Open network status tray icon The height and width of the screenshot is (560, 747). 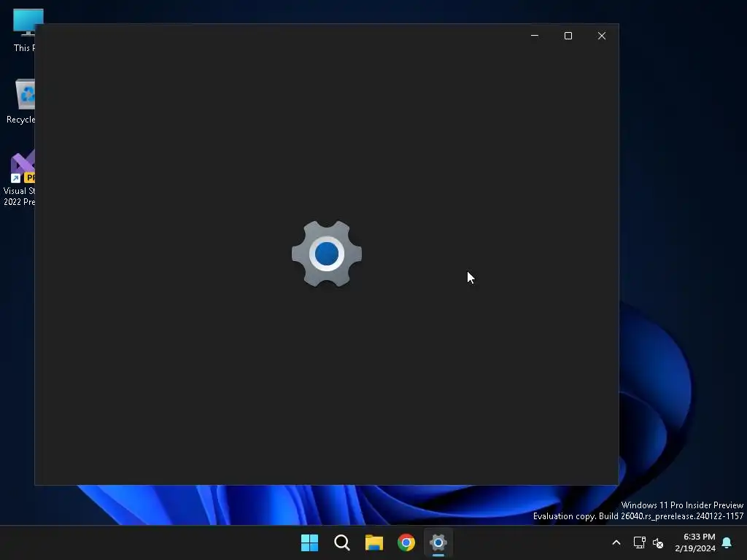click(639, 542)
